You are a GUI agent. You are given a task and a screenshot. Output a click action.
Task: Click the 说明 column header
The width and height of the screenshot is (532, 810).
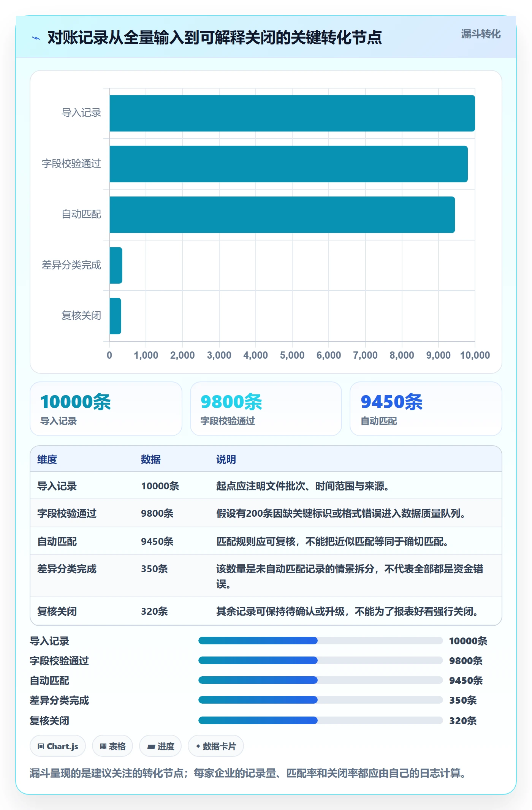point(226,459)
